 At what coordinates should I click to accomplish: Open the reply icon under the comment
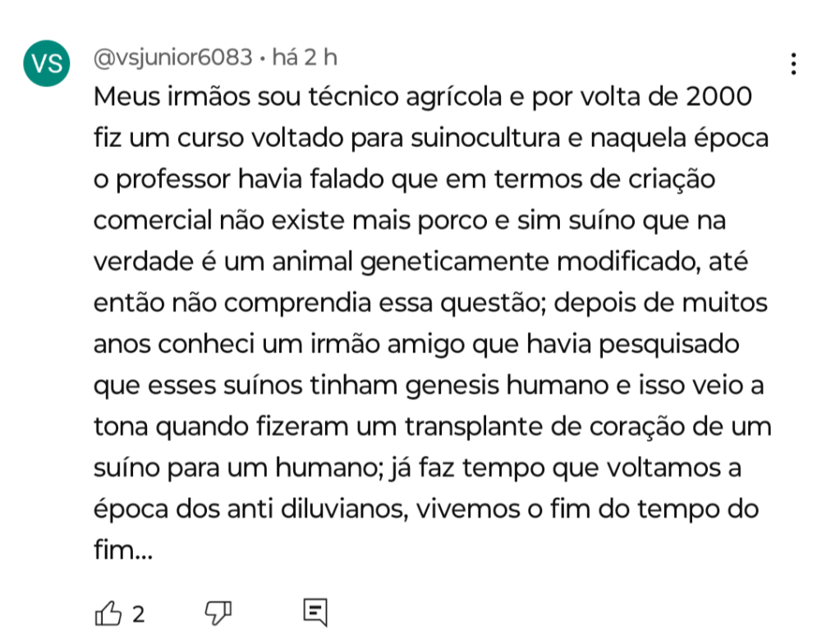point(315,612)
